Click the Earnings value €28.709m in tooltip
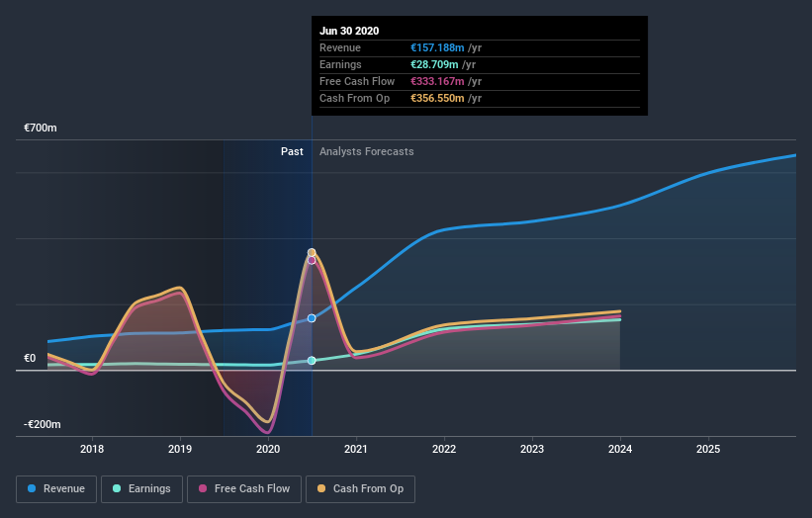This screenshot has width=812, height=518. 434,64
